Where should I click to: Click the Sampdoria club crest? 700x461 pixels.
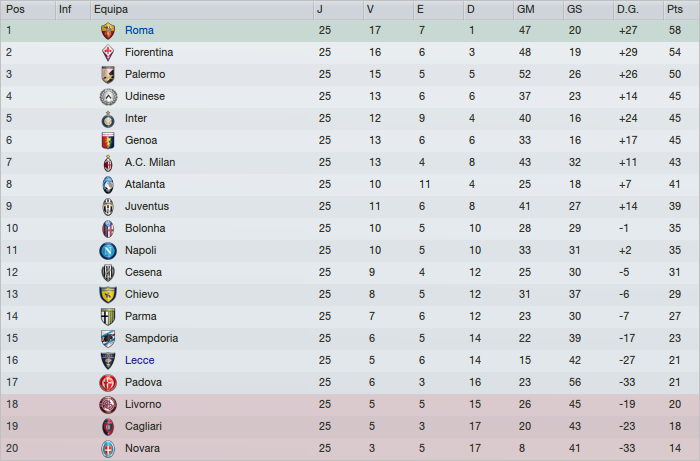(108, 338)
